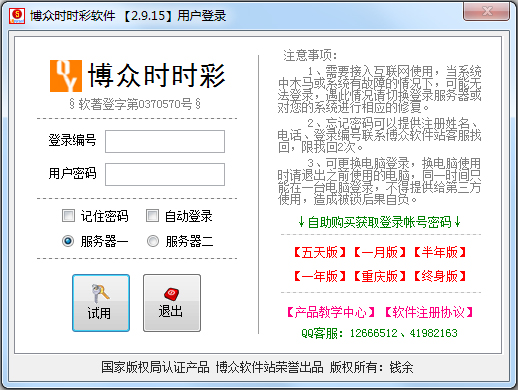Click the 退出 exit button
The image size is (518, 390).
[x=172, y=303]
